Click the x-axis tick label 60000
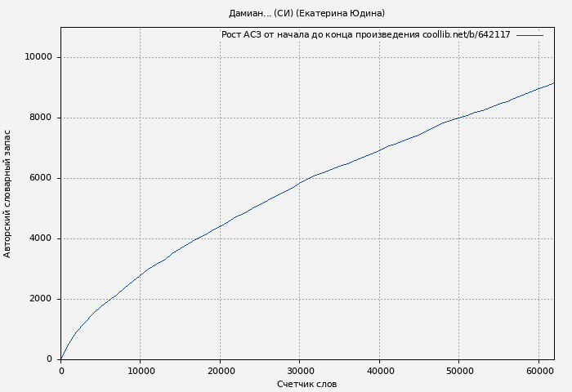The image size is (572, 392). pyautogui.click(x=538, y=371)
